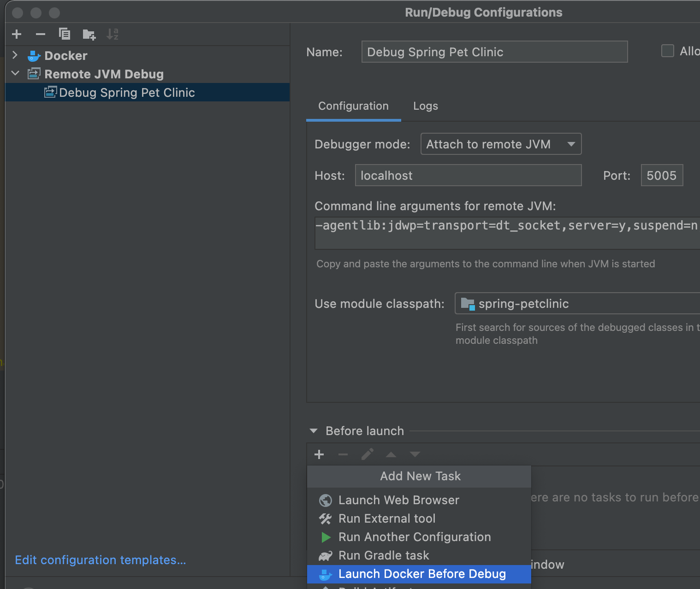The height and width of the screenshot is (589, 700).
Task: Click the edit pencil icon in Before launch
Action: [367, 455]
